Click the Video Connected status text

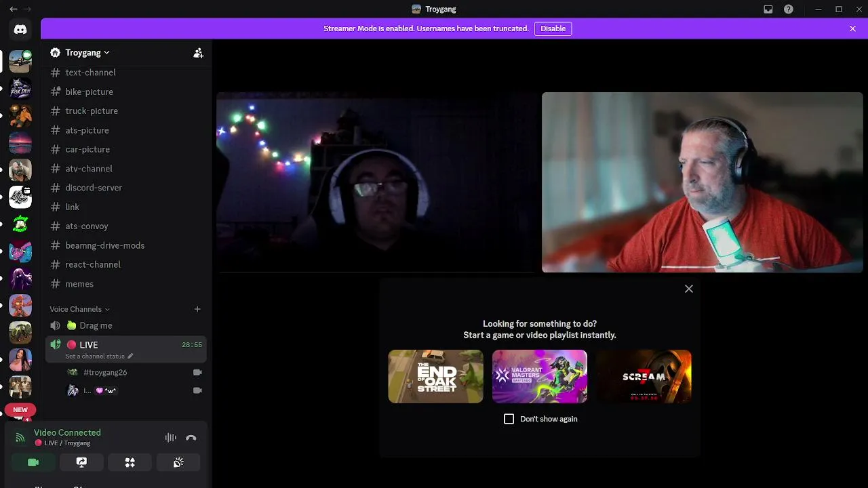point(67,432)
